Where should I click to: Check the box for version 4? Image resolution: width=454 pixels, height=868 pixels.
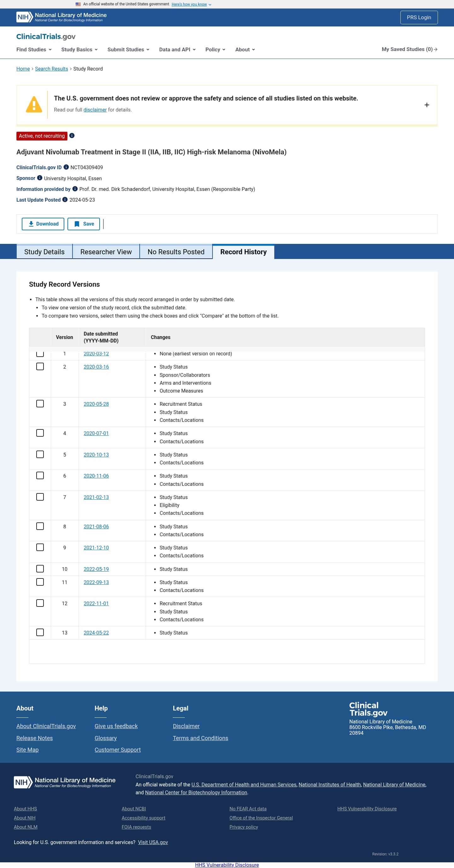tap(40, 433)
